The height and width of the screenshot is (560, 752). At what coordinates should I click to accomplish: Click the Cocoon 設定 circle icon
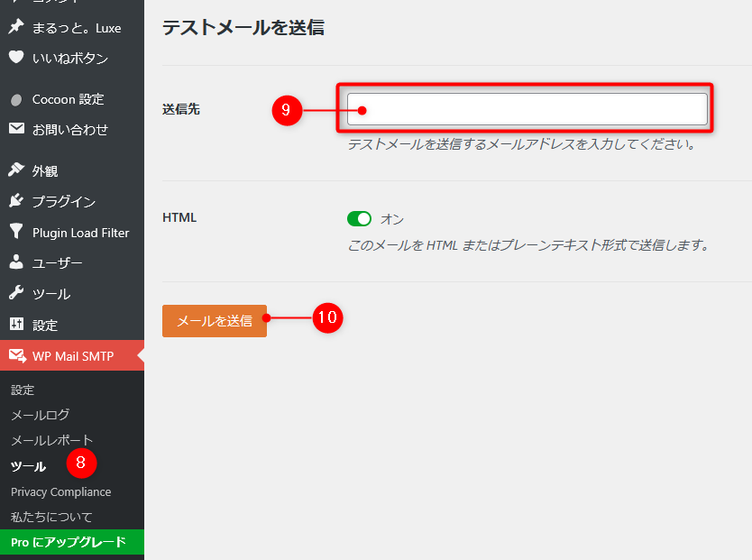coord(16,100)
